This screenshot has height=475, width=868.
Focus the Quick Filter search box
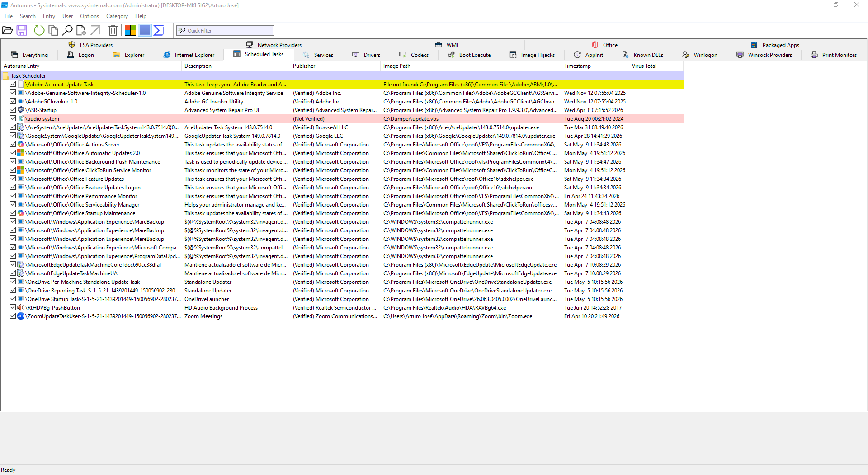[225, 30]
